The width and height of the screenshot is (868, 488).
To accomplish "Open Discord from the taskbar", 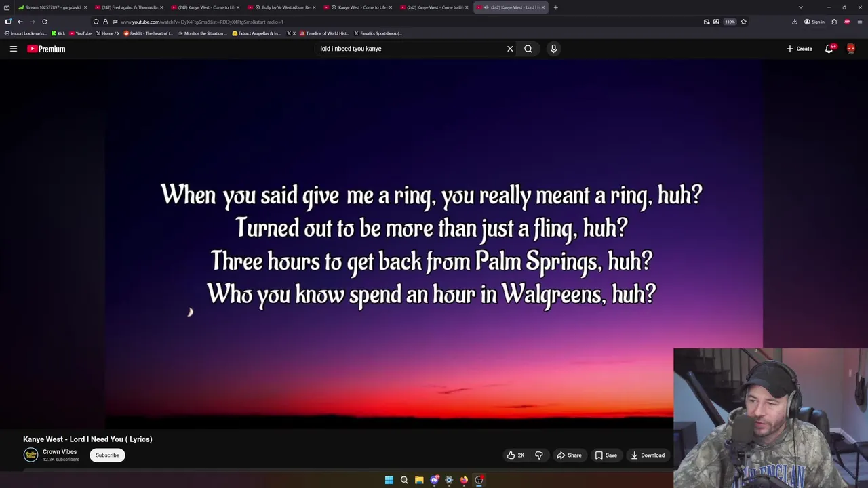I will click(434, 480).
